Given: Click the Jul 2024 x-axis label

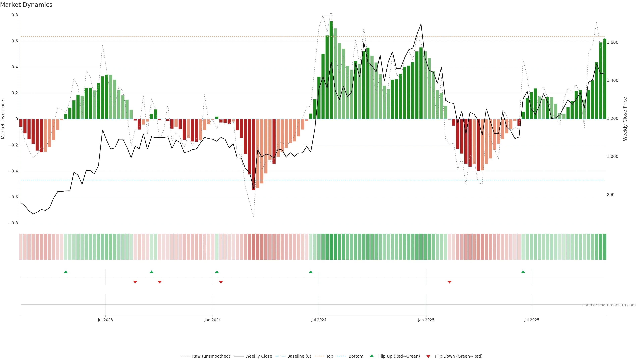Looking at the screenshot, I should coord(319,320).
